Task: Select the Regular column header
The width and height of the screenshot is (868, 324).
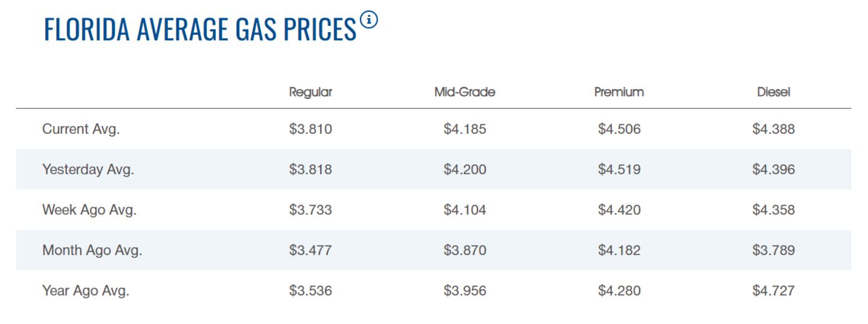Action: [x=310, y=92]
